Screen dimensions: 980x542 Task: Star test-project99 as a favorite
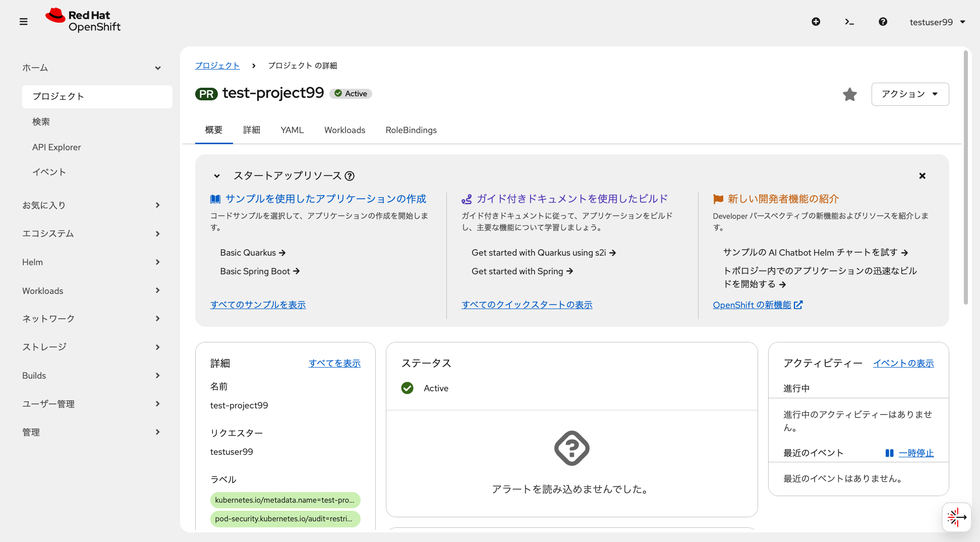pos(850,94)
